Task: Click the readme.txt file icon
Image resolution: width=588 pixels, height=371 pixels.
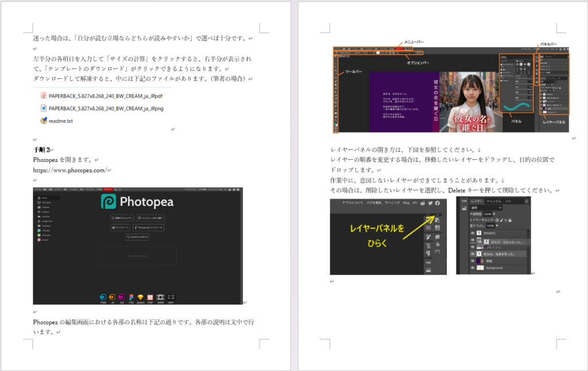Action: 44,121
